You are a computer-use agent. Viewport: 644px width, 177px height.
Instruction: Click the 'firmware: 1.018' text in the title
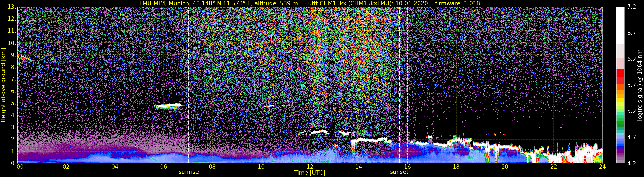(x=457, y=3)
